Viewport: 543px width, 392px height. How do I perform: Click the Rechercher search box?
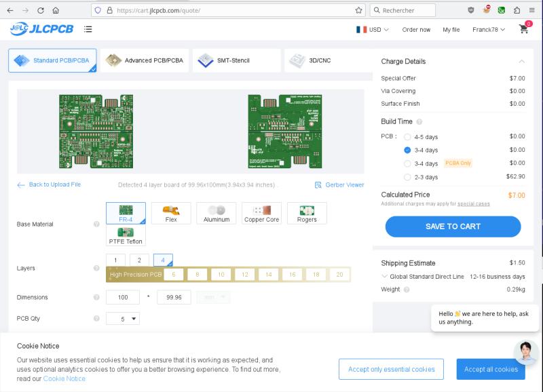coord(402,10)
